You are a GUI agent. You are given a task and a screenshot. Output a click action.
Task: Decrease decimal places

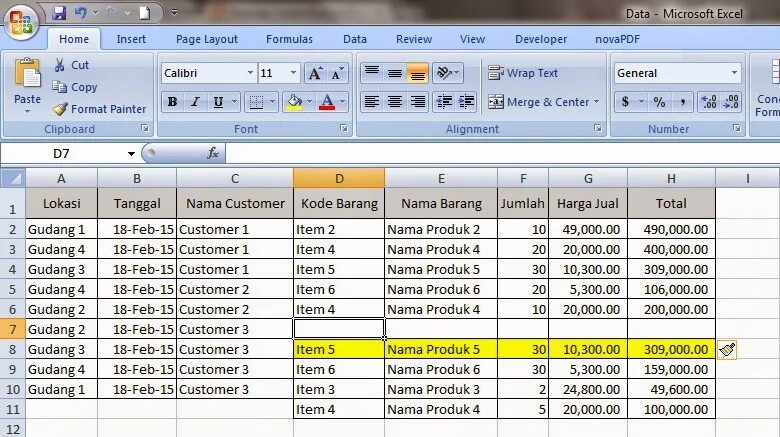click(x=731, y=102)
